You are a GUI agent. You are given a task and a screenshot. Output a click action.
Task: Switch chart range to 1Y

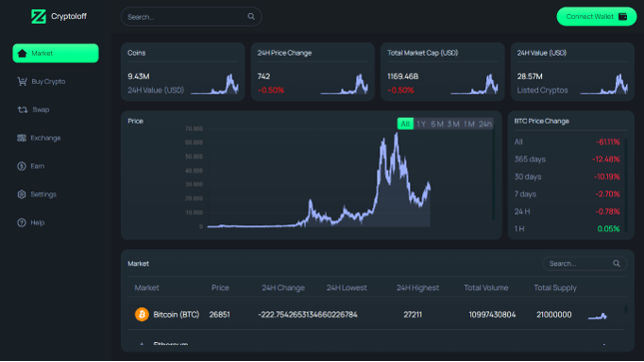click(421, 124)
